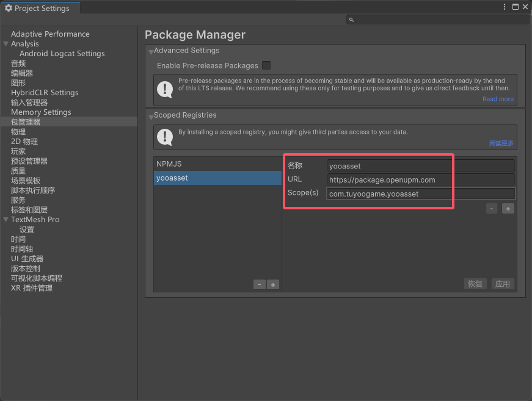Enable Pre-release Packages checkbox
Screen dimensions: 532x401
click(x=266, y=65)
